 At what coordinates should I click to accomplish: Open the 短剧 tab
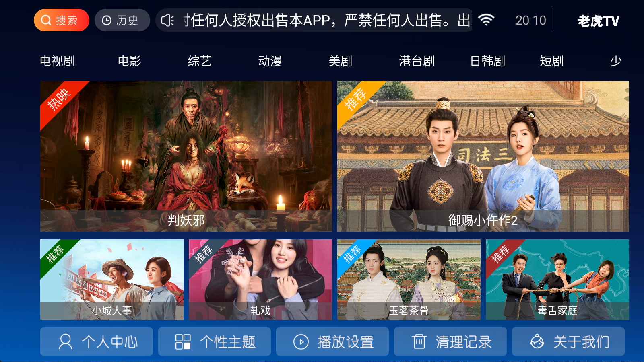tap(551, 61)
